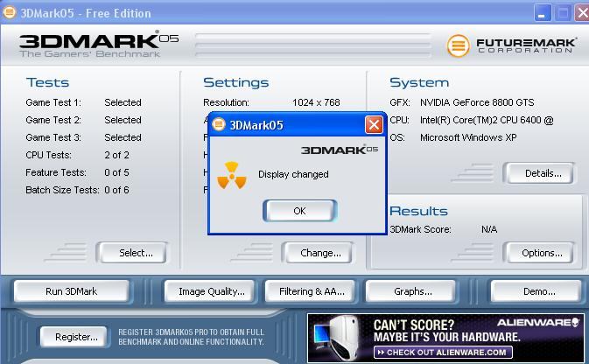
Task: Launch the Demo button
Action: coord(537,291)
